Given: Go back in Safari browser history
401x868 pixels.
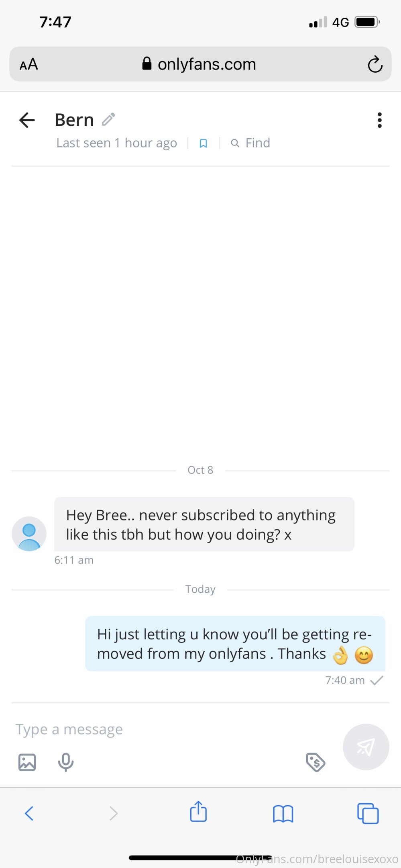Looking at the screenshot, I should click(29, 813).
